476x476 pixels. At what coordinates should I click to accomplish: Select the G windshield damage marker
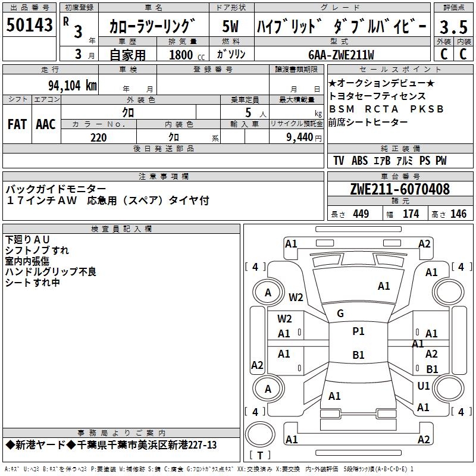coord(340,314)
